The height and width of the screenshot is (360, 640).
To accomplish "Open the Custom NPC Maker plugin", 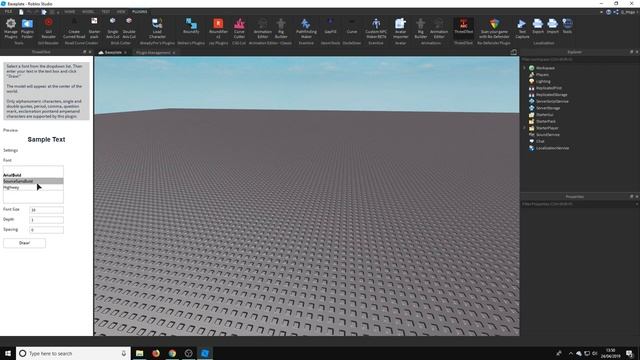I will click(x=376, y=28).
